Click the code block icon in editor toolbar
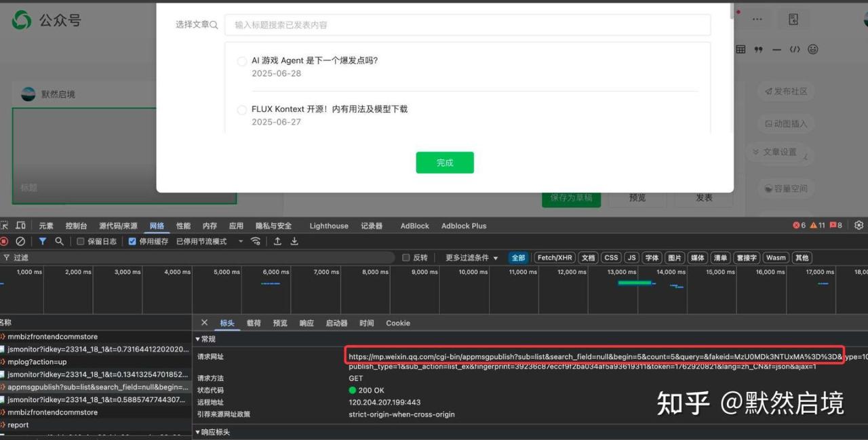The width and height of the screenshot is (868, 440). [x=795, y=49]
